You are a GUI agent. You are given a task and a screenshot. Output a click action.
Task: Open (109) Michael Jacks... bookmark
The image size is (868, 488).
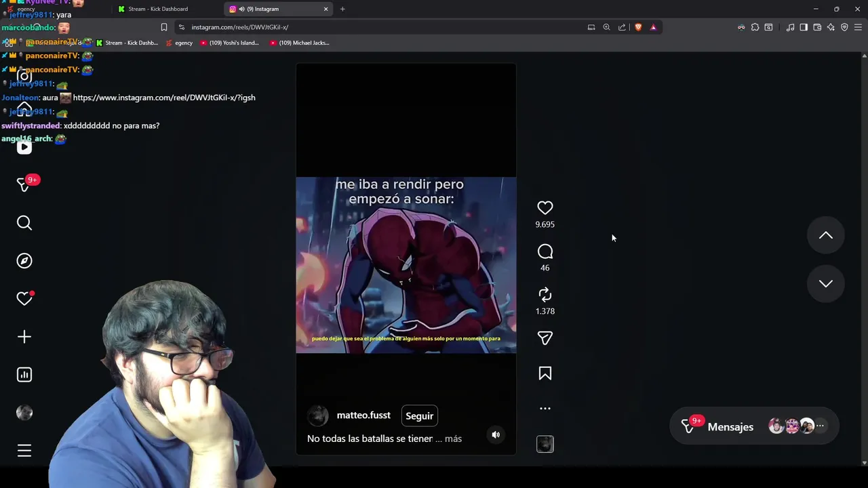tap(299, 43)
